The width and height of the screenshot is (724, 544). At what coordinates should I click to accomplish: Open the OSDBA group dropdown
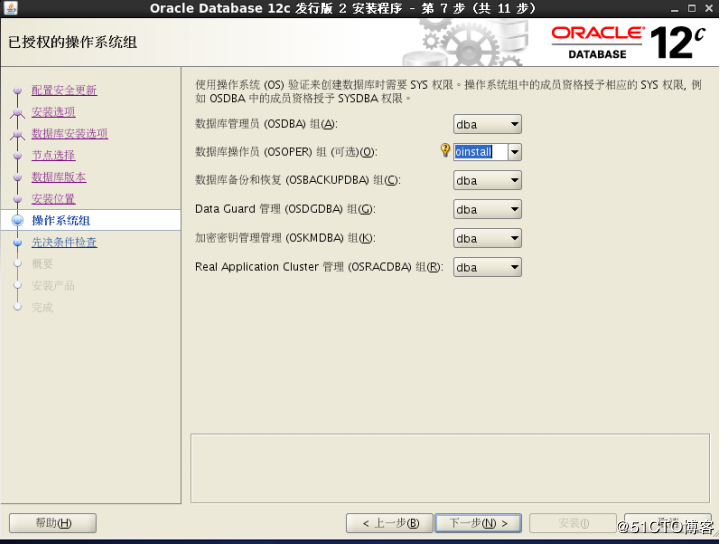487,124
